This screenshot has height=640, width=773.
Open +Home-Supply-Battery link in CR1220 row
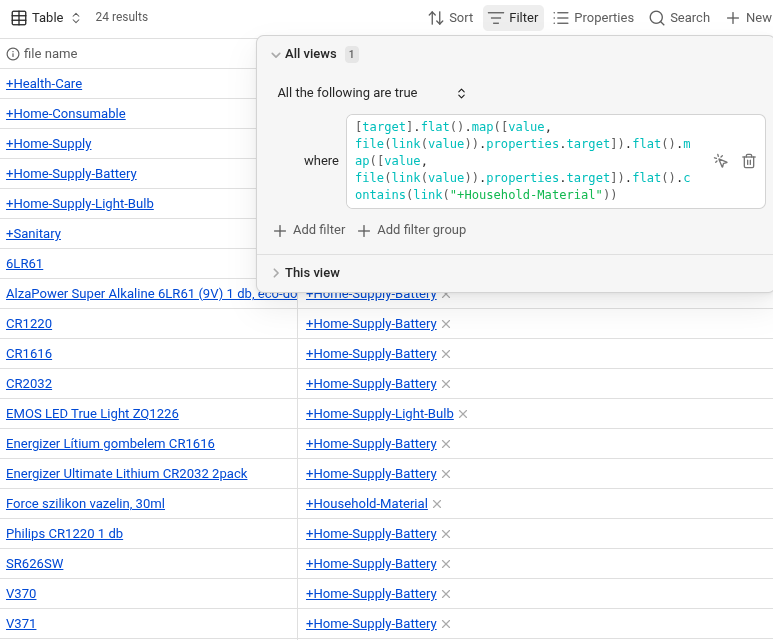371,324
